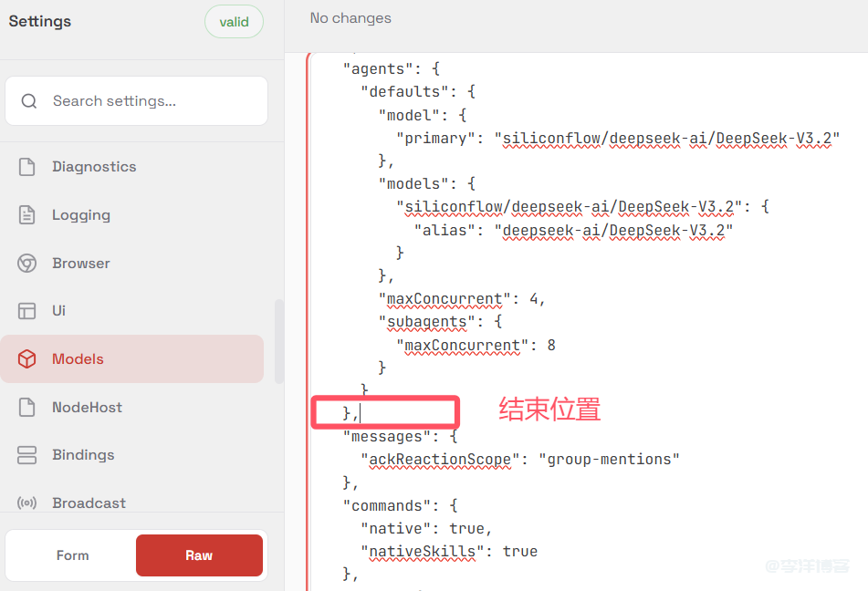Viewport: 868px width, 591px height.
Task: Select the Models cube icon
Action: (26, 358)
